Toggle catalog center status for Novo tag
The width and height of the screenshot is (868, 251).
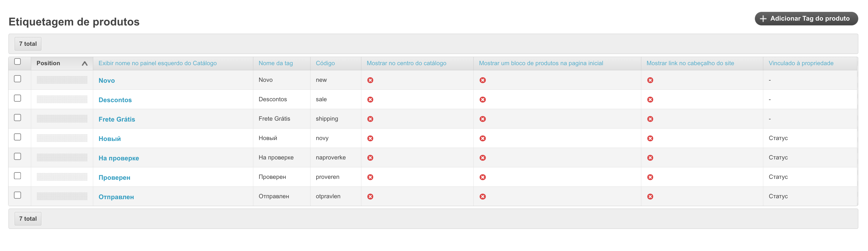(370, 80)
